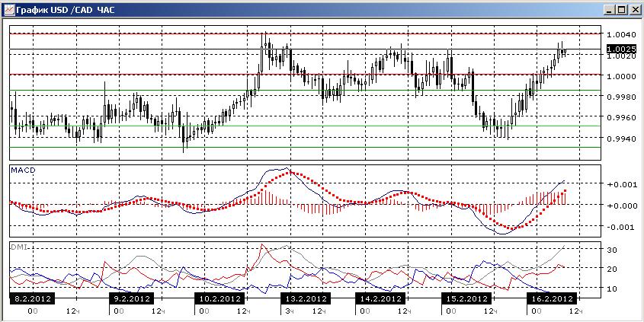The width and height of the screenshot is (644, 322).
Task: Maximize the USD/CAD chart window
Action: (x=621, y=10)
